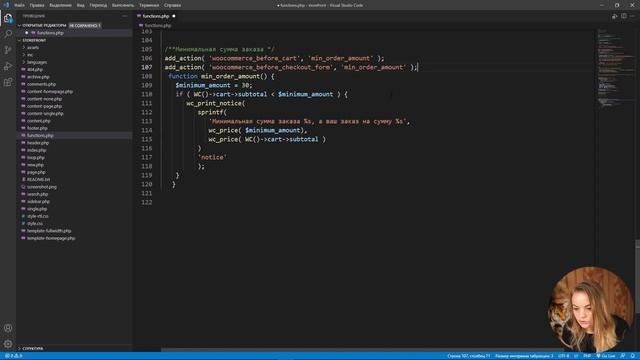Open loop.php in the file tree
This screenshot has width=640, height=360.
tap(36, 158)
